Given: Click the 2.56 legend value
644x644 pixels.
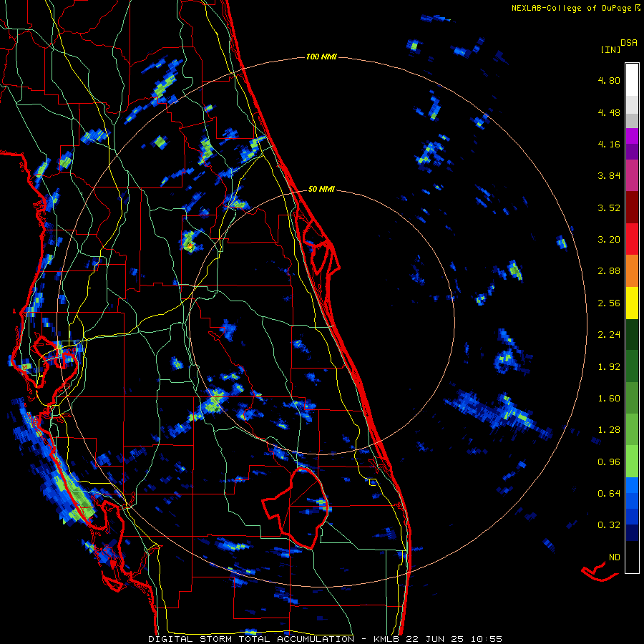Looking at the screenshot, I should click(609, 303).
